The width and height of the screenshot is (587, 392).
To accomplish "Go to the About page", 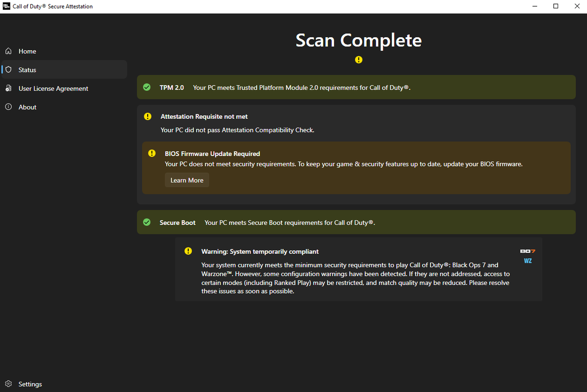I will click(64, 107).
